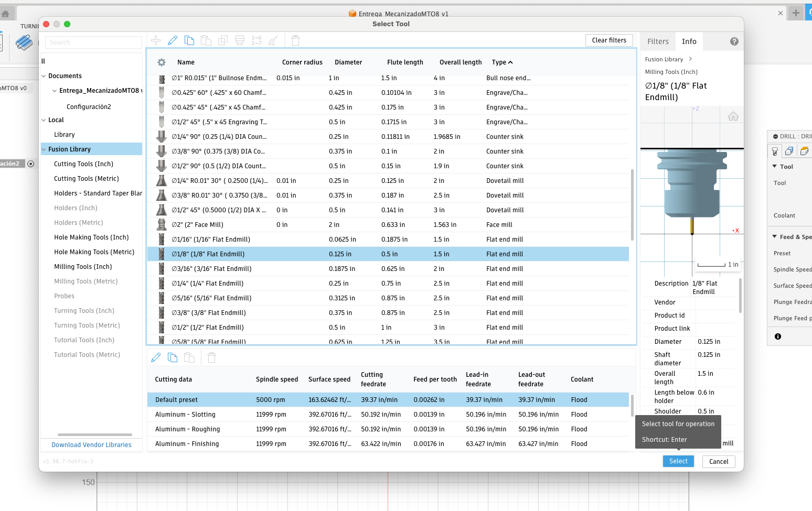Open help question mark in Info panel
Screen dimensions: 812x511
pos(734,41)
